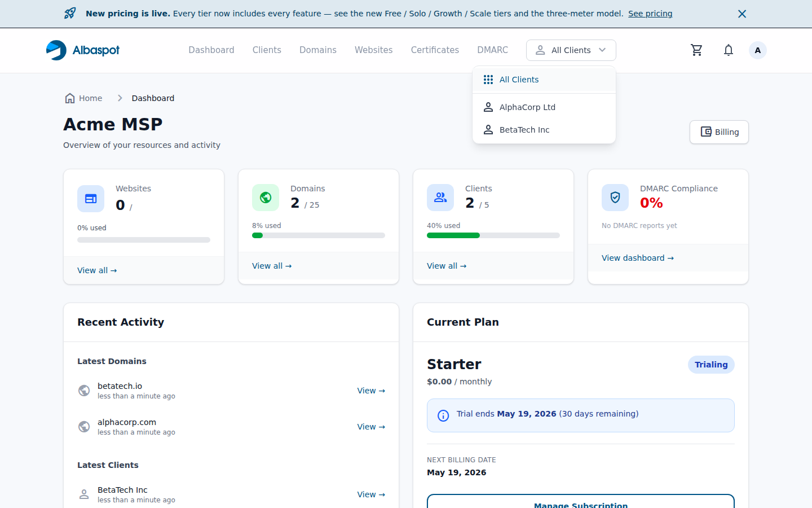Click the Domains globe card icon
Viewport: 812px width, 508px height.
coord(266,198)
